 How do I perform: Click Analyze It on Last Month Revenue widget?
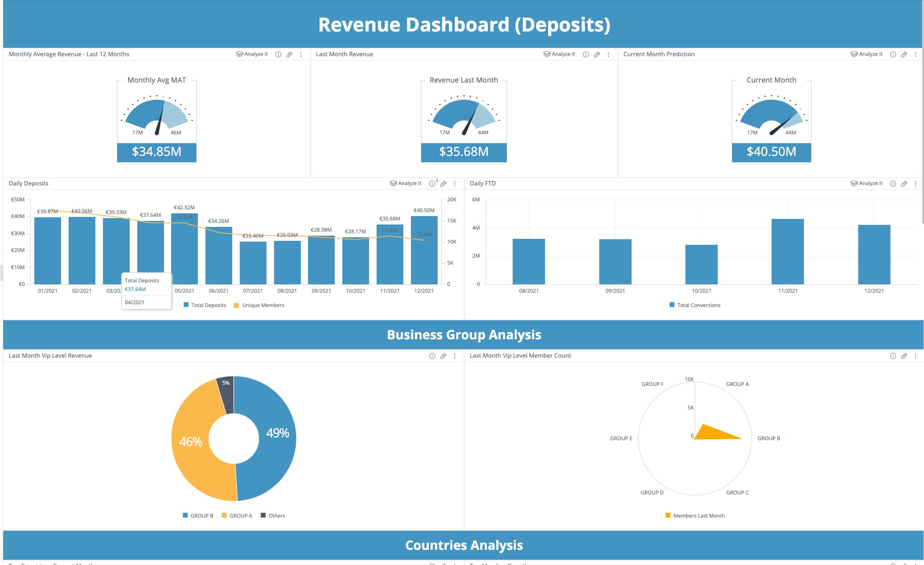tap(559, 54)
